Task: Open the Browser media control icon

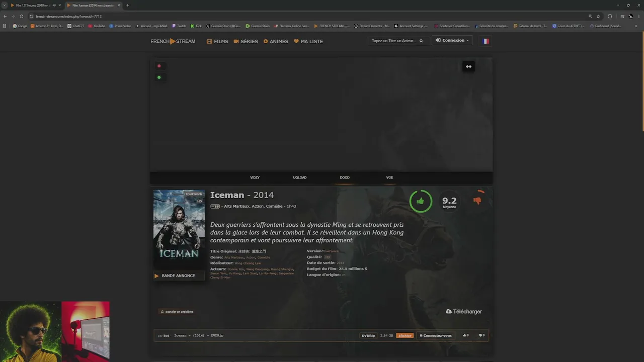Action: pyautogui.click(x=622, y=16)
